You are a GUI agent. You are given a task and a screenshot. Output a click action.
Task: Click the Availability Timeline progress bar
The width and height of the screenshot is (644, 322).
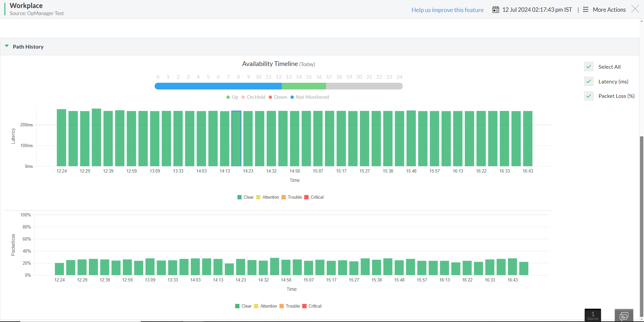(279, 86)
